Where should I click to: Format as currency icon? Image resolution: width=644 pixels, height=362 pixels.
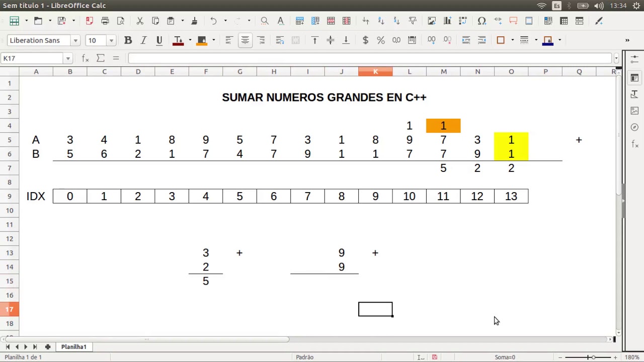pos(365,40)
